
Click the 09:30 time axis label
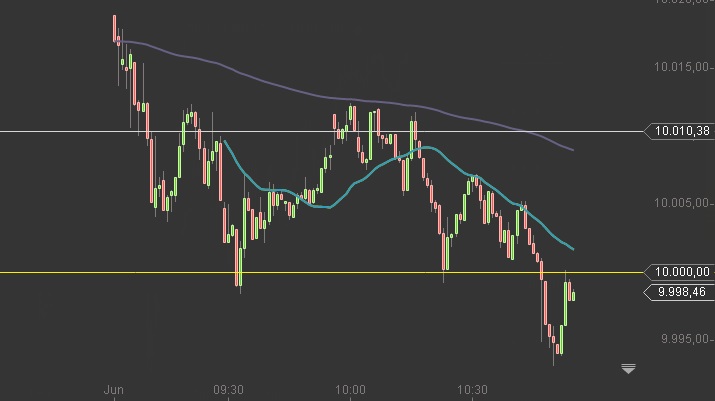point(228,390)
